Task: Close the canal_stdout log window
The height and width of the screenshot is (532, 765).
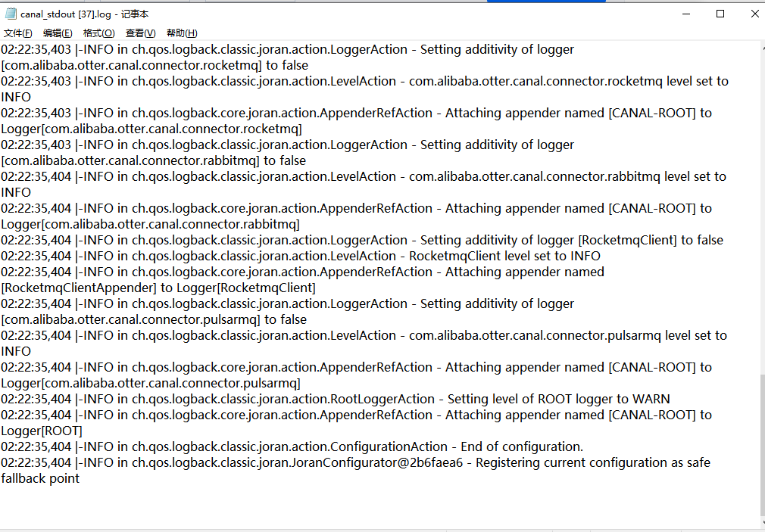Action: 754,14
